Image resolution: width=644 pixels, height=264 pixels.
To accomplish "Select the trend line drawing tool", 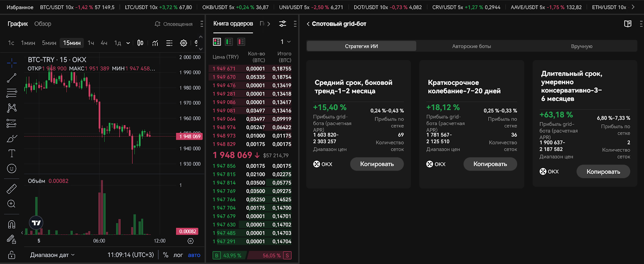I will (x=12, y=78).
